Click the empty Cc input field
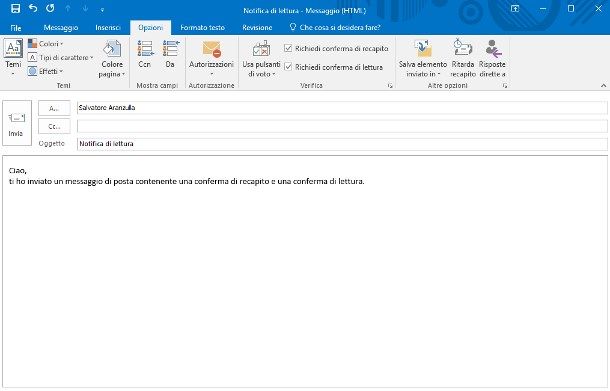The height and width of the screenshot is (391, 610). [342, 126]
